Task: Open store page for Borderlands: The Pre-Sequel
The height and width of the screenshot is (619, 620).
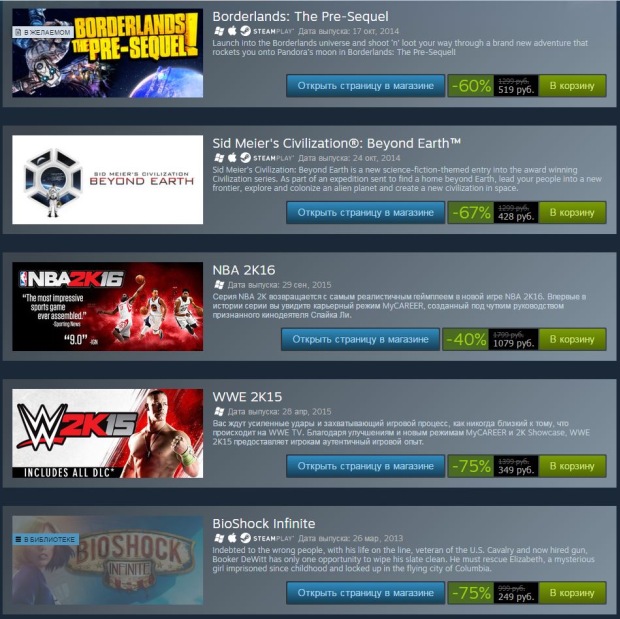Action: (365, 86)
